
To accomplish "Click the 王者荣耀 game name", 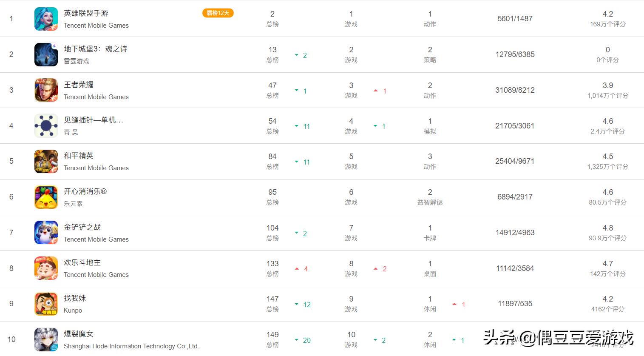I will tap(79, 85).
